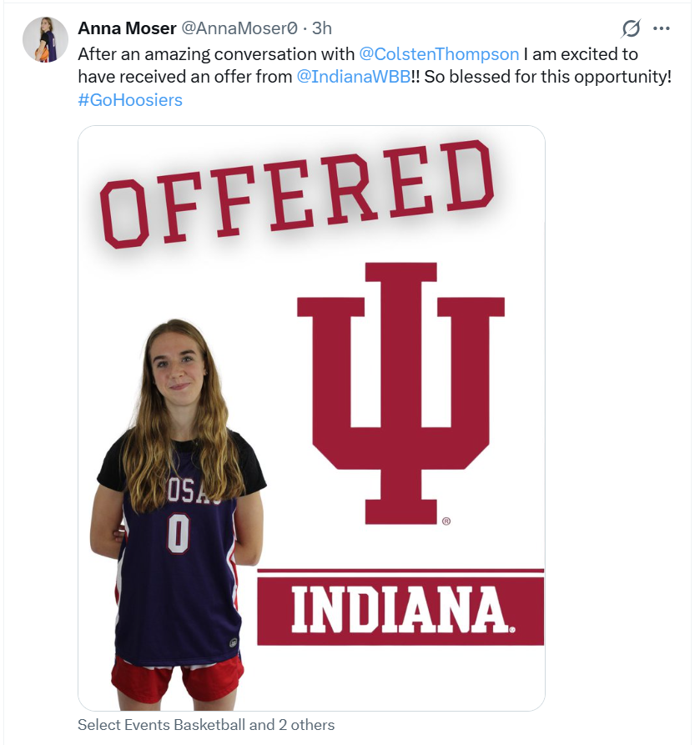Open Anna Moser's profile avatar
The image size is (700, 745).
45,39
